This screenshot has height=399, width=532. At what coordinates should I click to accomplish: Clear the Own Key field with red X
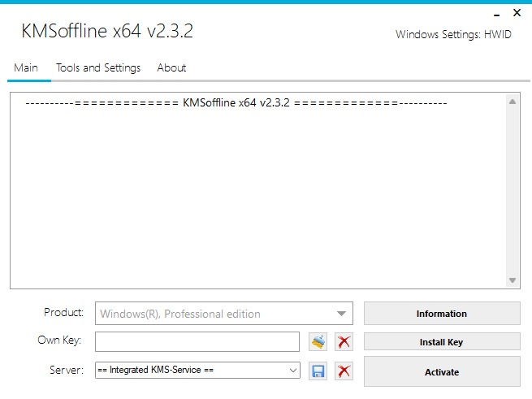tap(344, 341)
